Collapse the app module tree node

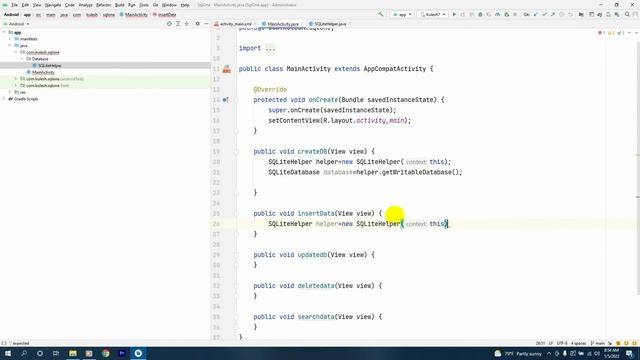pyautogui.click(x=4, y=32)
